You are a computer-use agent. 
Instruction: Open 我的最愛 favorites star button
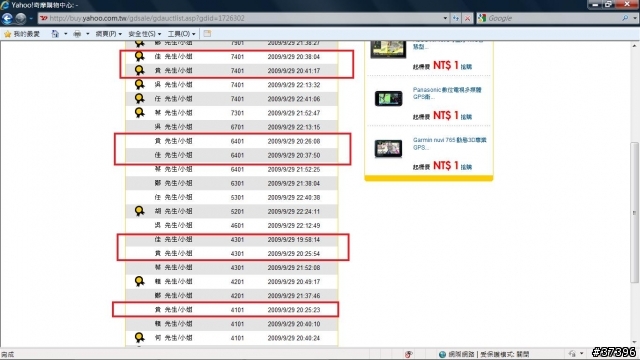[x=22, y=34]
